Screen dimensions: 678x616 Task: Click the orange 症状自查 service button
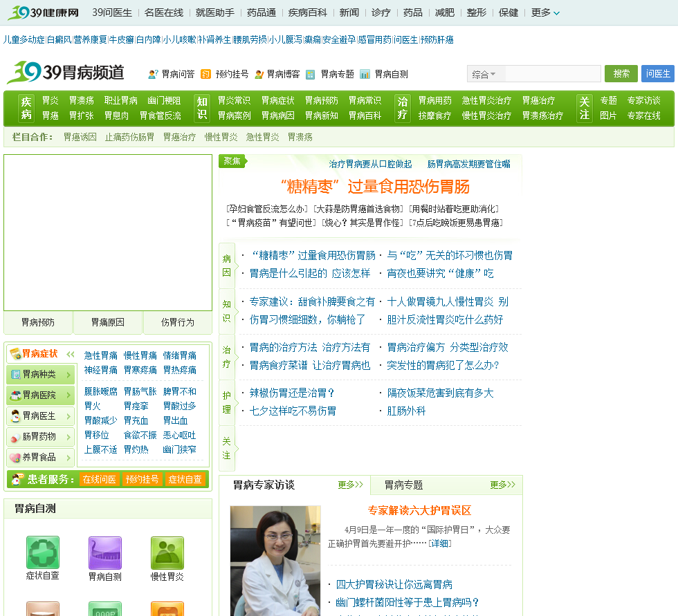point(185,480)
